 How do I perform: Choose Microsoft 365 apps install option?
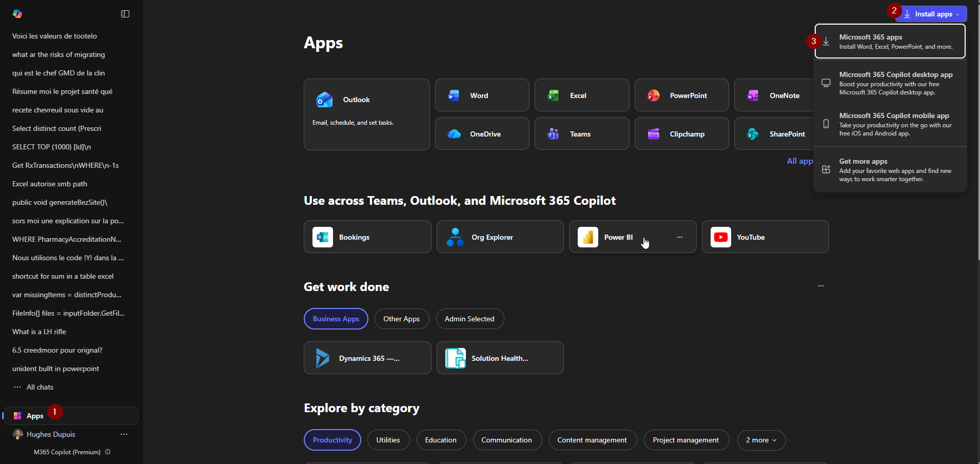[890, 42]
